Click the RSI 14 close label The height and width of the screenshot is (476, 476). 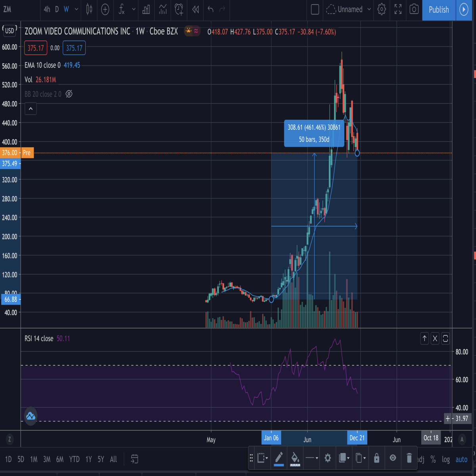(x=39, y=338)
